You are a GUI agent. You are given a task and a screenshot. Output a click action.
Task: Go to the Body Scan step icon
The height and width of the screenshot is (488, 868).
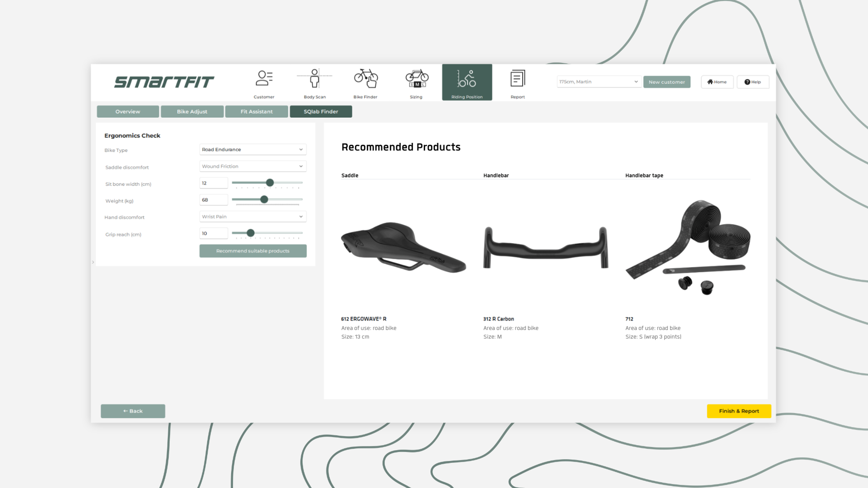pos(314,78)
